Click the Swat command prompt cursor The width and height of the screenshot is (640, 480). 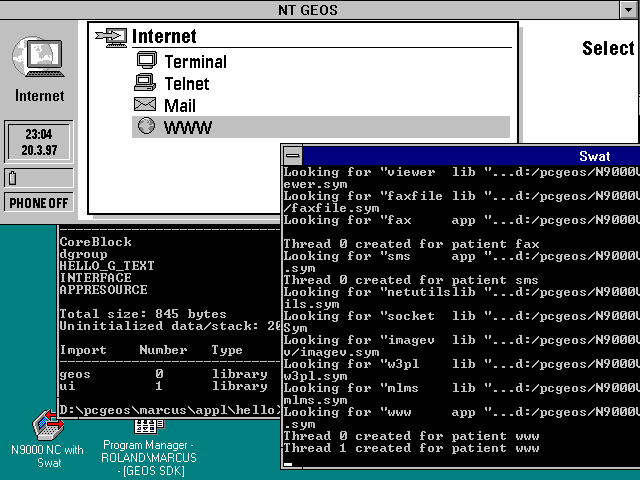pos(288,464)
